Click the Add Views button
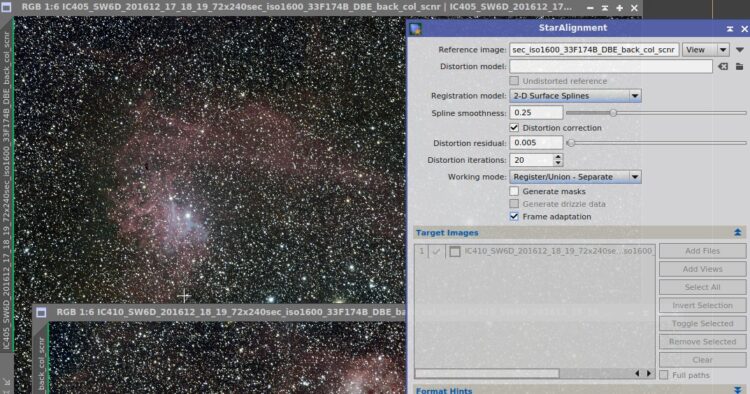 pyautogui.click(x=702, y=269)
